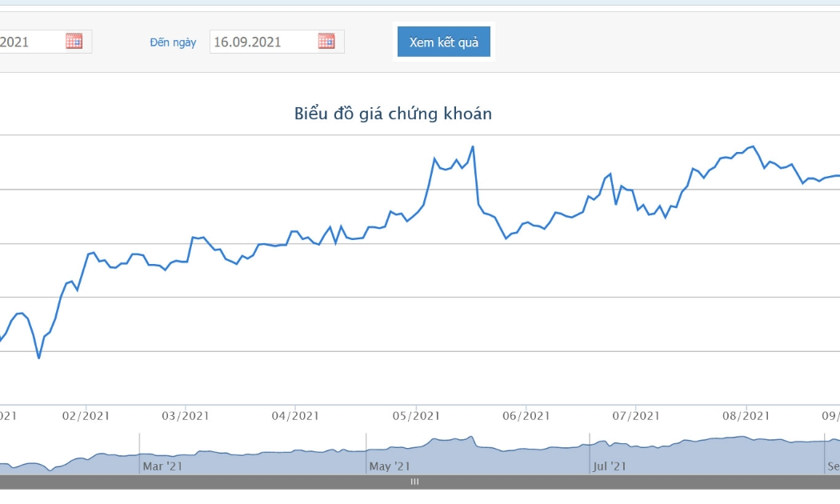Click the chart title Biểu đồ giá chứng khoán
840x504 pixels.
click(393, 114)
